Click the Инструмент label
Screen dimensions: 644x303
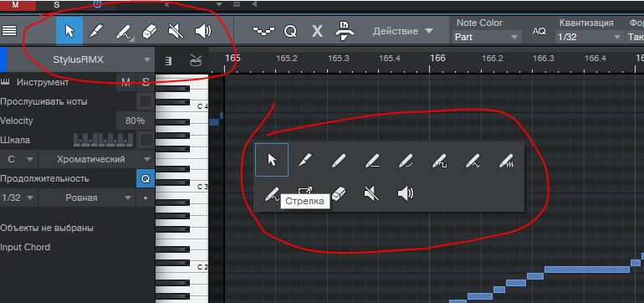tap(43, 82)
